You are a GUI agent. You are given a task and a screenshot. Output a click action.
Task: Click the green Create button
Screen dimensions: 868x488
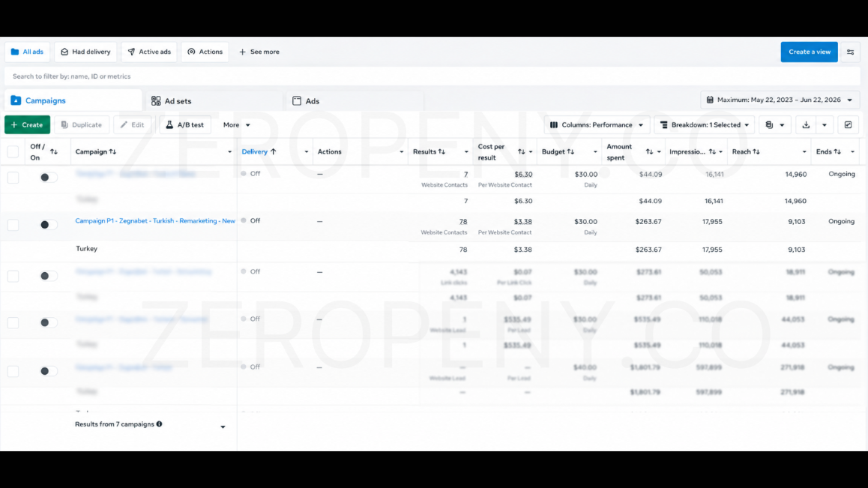click(27, 125)
